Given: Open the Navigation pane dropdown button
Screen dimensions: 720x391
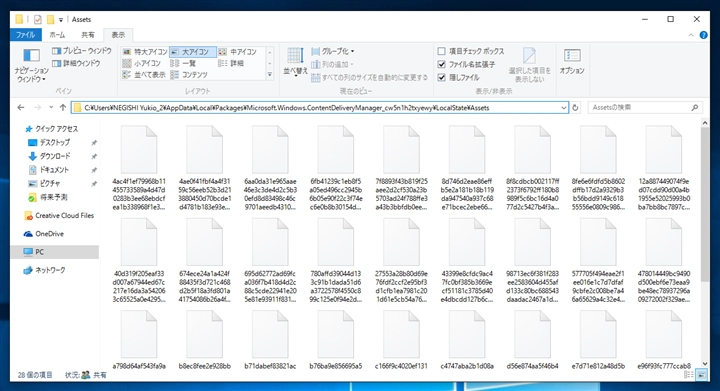Looking at the screenshot, I should click(x=31, y=66).
